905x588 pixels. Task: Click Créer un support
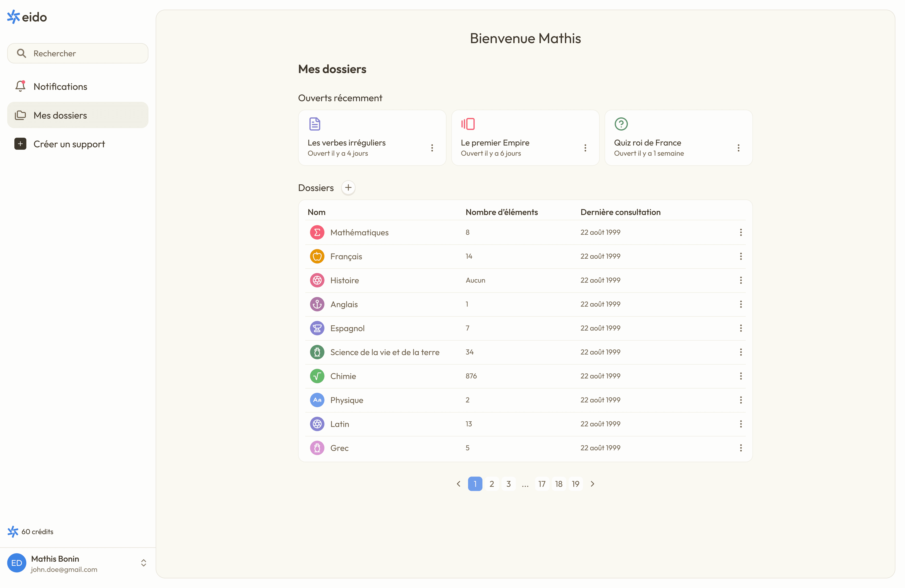coord(69,144)
